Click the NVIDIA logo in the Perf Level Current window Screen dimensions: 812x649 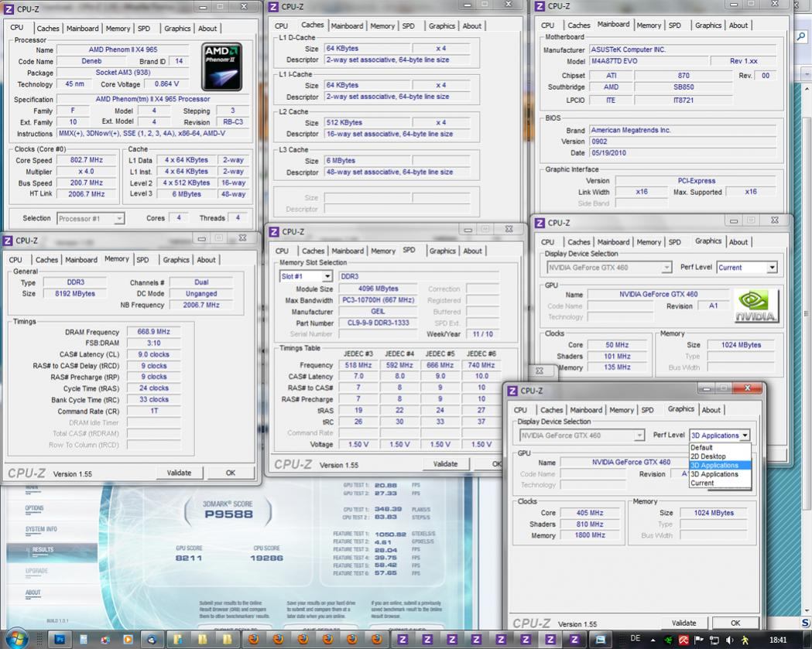click(756, 307)
